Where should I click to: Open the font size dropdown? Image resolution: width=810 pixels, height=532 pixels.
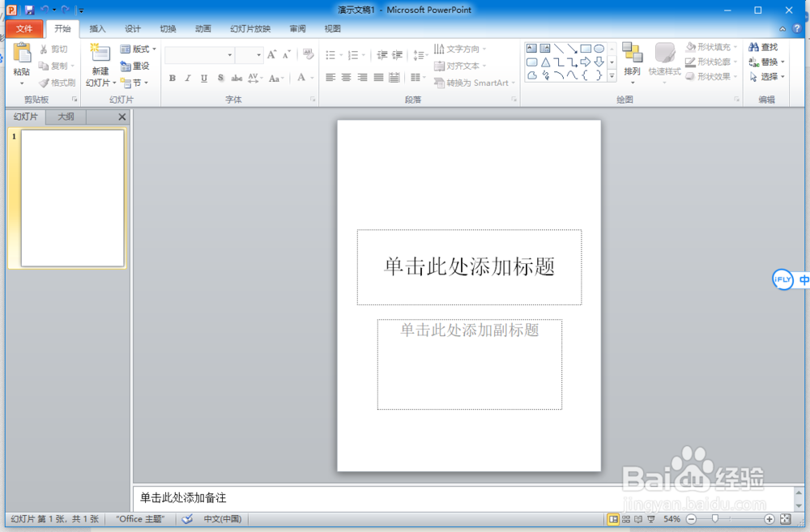(257, 55)
